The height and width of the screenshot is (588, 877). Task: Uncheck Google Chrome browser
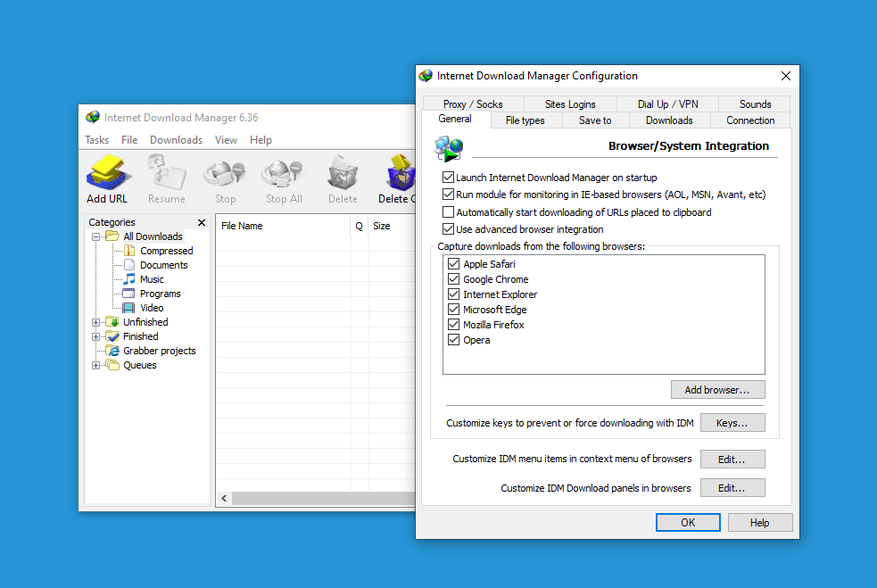pyautogui.click(x=453, y=278)
